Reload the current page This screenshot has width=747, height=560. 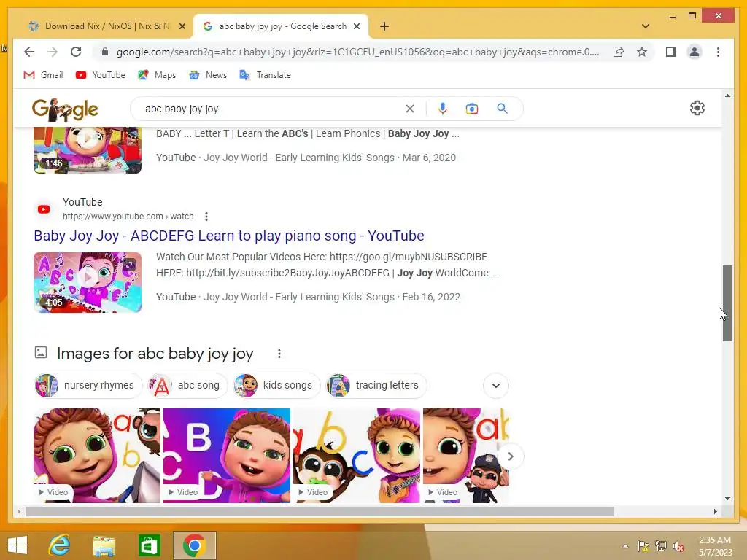(x=76, y=52)
